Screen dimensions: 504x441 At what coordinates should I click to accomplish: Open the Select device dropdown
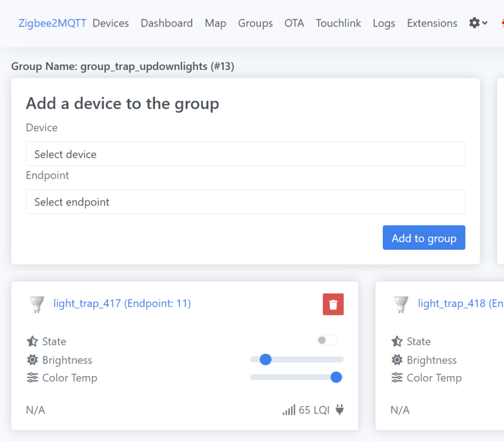point(245,154)
